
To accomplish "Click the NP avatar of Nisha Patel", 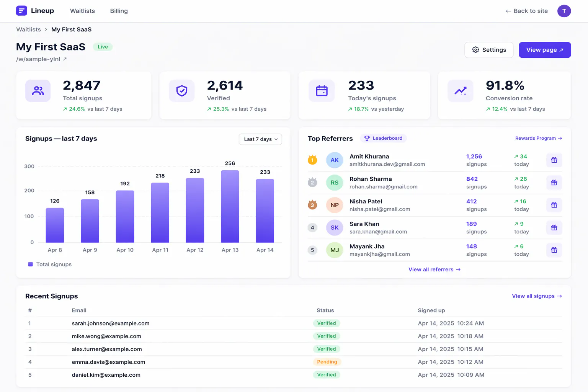I will tap(335, 205).
